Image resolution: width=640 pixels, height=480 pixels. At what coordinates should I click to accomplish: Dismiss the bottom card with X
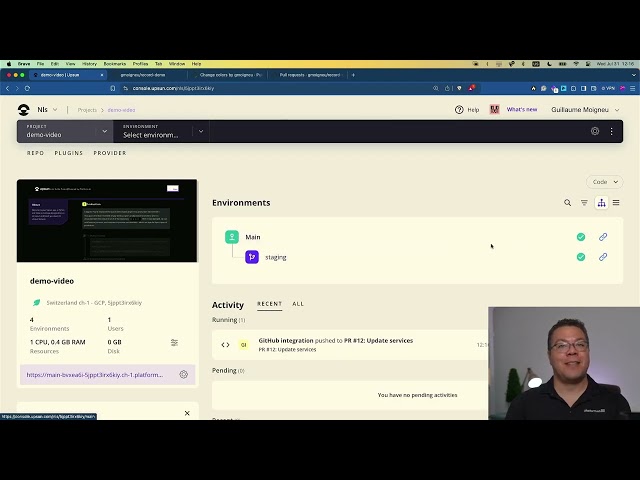pyautogui.click(x=187, y=413)
